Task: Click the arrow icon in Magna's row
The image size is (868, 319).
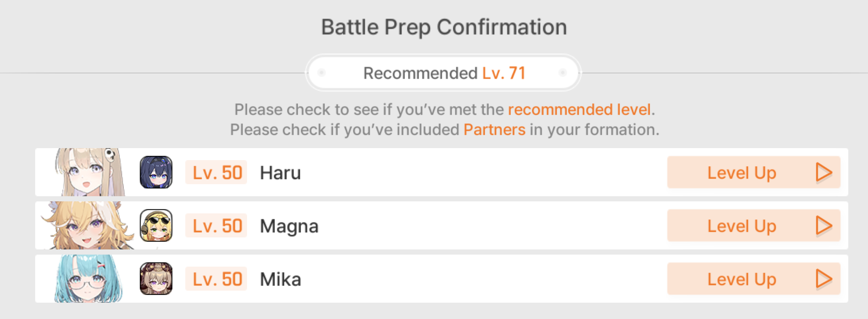Action: pos(823,226)
